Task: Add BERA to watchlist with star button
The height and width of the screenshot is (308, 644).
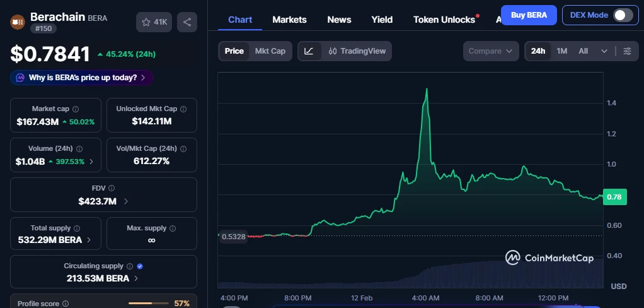Action: coord(154,22)
